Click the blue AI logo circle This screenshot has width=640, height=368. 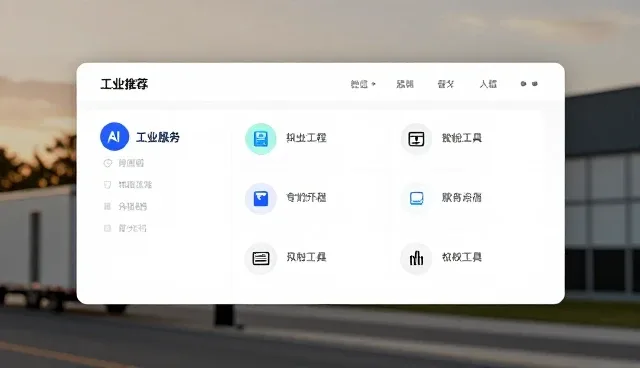tap(114, 136)
